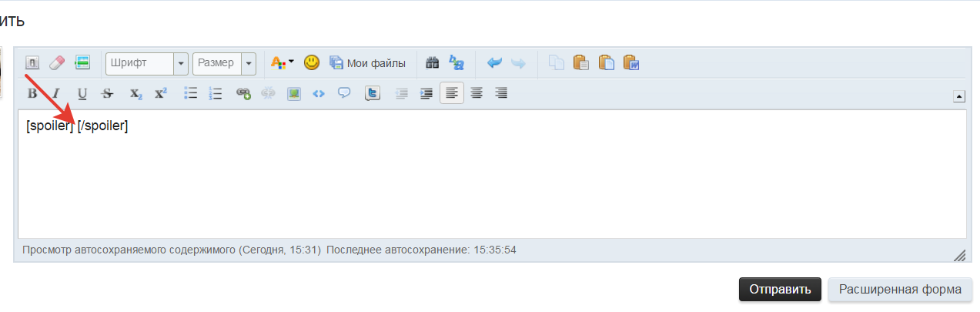The height and width of the screenshot is (312, 980).
Task: Toggle italic formatting
Action: pos(56,93)
